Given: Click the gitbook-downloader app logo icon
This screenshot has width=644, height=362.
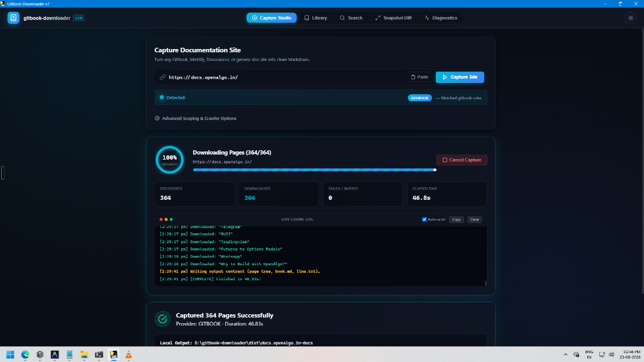Looking at the screenshot, I should pyautogui.click(x=13, y=18).
